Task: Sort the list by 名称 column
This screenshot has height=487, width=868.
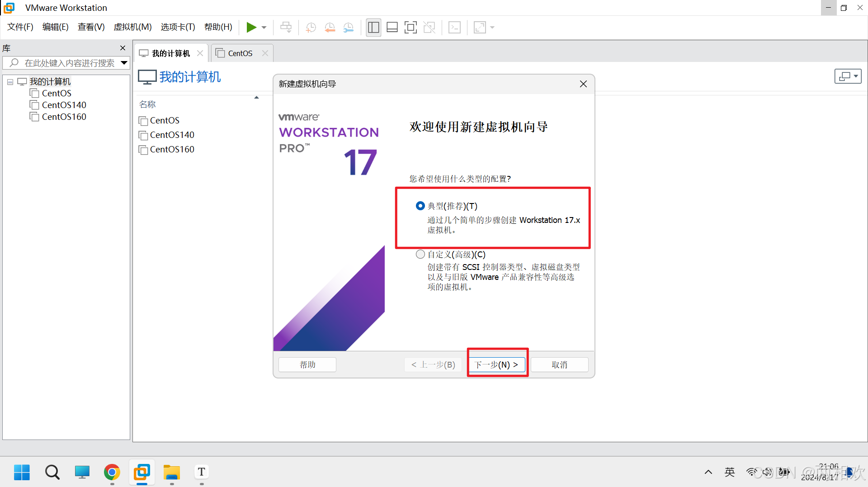Action: click(x=147, y=104)
